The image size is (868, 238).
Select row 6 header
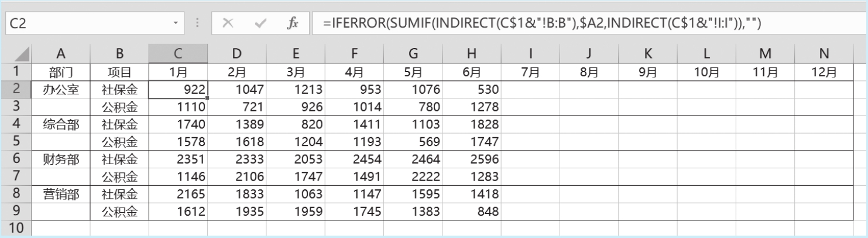[x=16, y=159]
